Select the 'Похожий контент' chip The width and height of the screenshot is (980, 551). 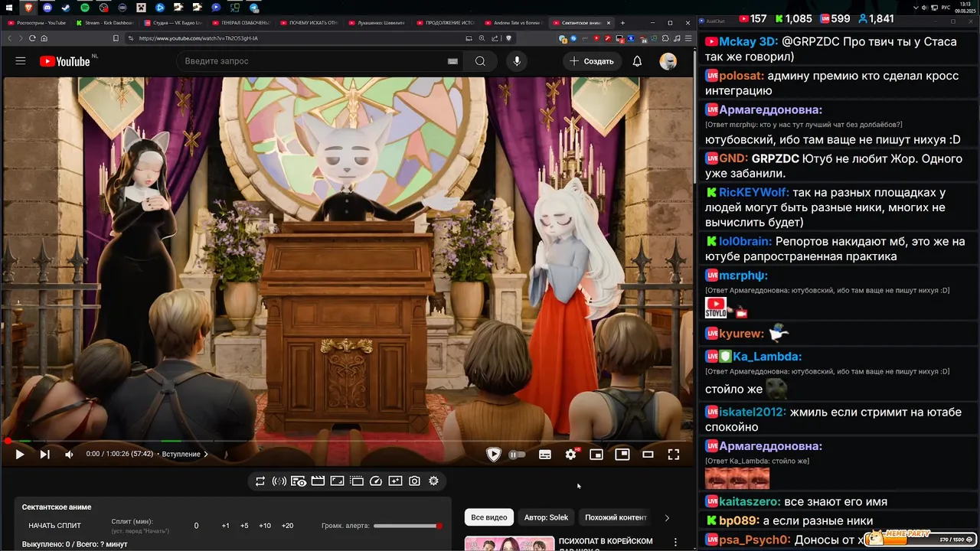[x=616, y=517]
